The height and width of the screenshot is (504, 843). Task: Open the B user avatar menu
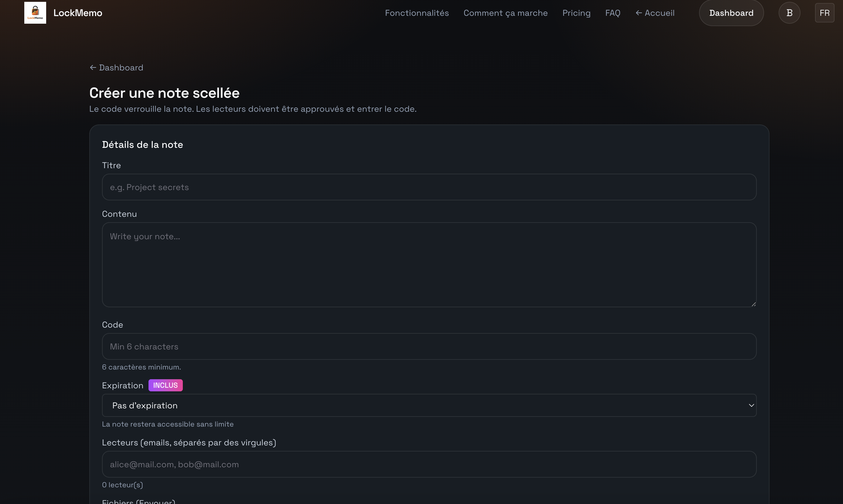click(x=789, y=12)
